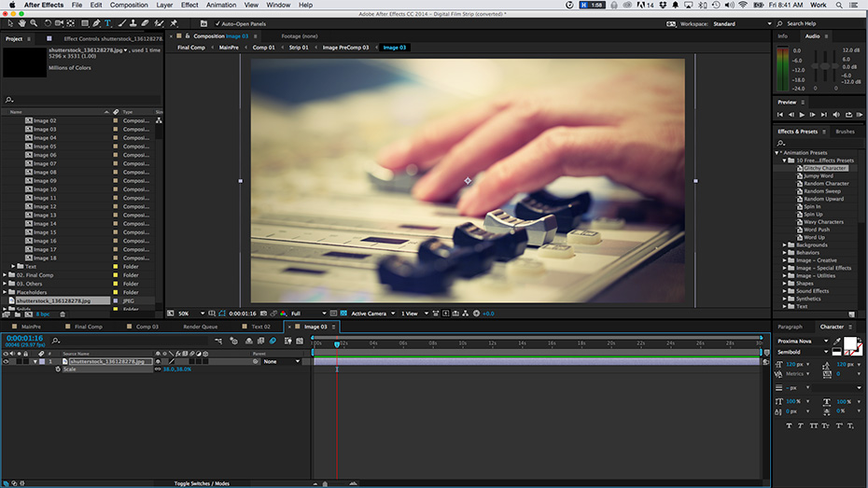Open the Composition menu
The height and width of the screenshot is (488, 868).
(x=129, y=5)
